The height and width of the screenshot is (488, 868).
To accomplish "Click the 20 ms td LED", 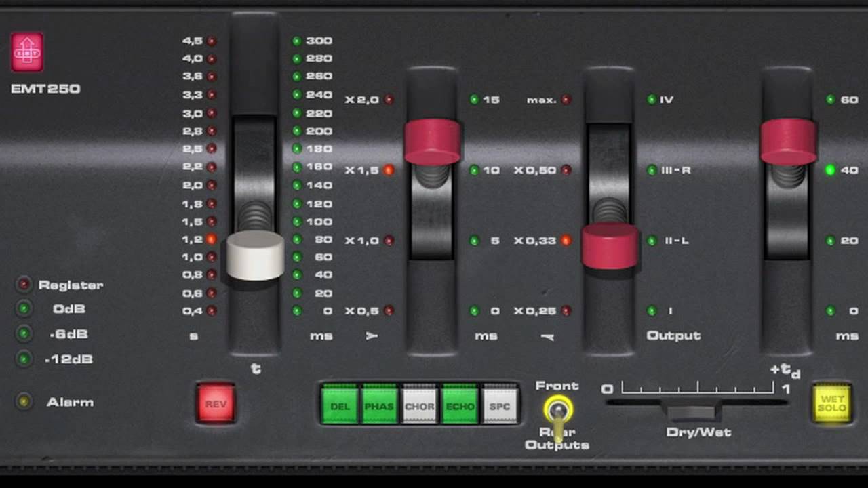I will coord(830,241).
